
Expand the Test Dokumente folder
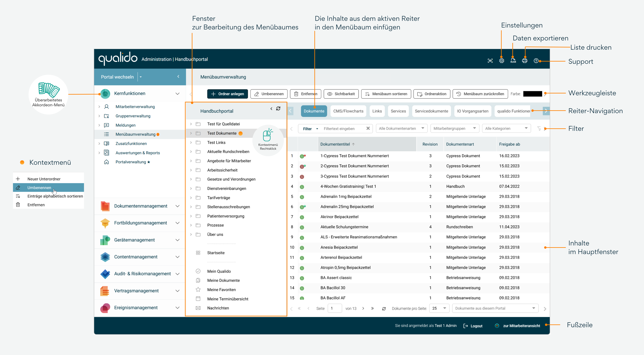coord(191,133)
